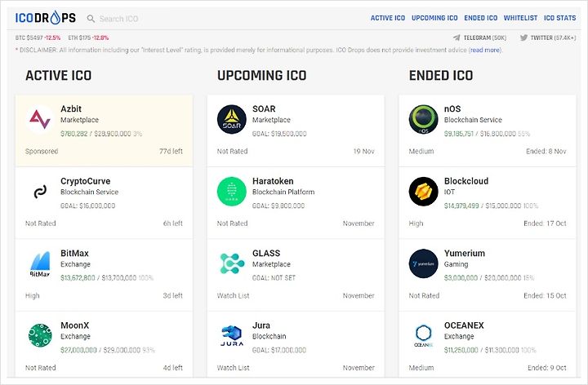Open the Haratoken ICO title
588x385 pixels.
273,181
